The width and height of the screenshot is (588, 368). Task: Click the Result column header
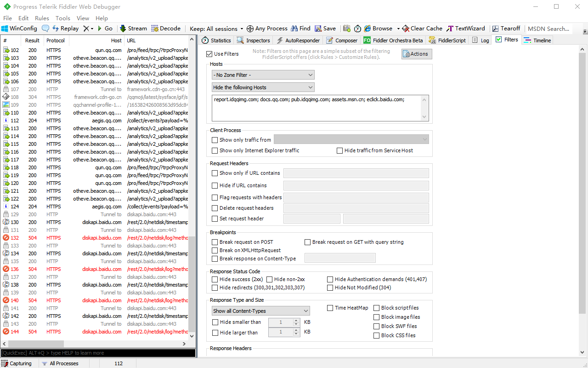[32, 40]
